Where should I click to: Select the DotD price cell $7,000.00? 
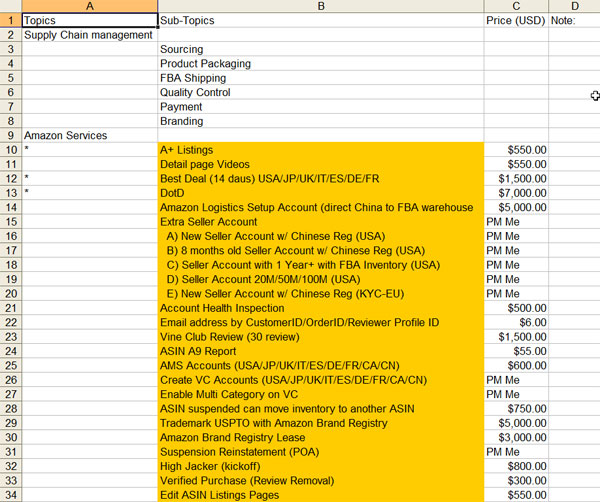[515, 193]
